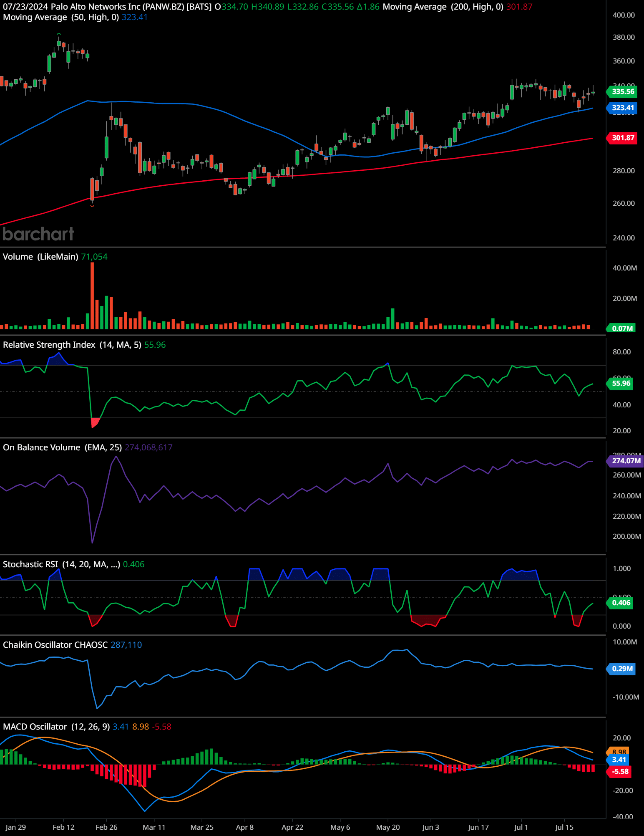Click the Jun 3 date axis label
Screen dimensions: 644x836
[430, 827]
